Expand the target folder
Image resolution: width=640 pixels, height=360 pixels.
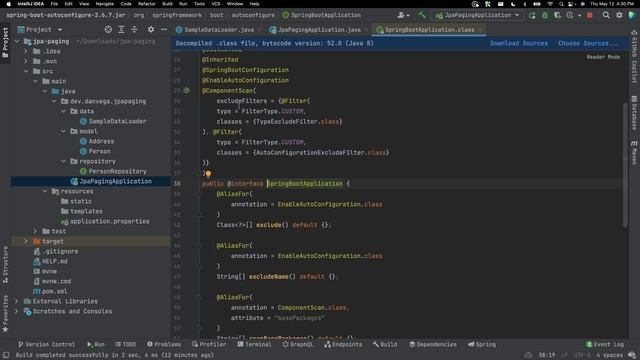point(26,241)
